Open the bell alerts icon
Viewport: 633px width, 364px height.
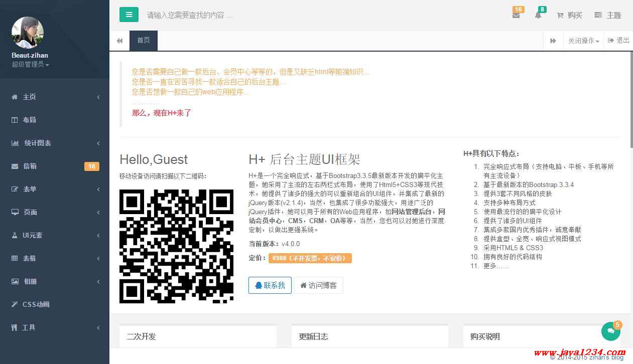[538, 16]
